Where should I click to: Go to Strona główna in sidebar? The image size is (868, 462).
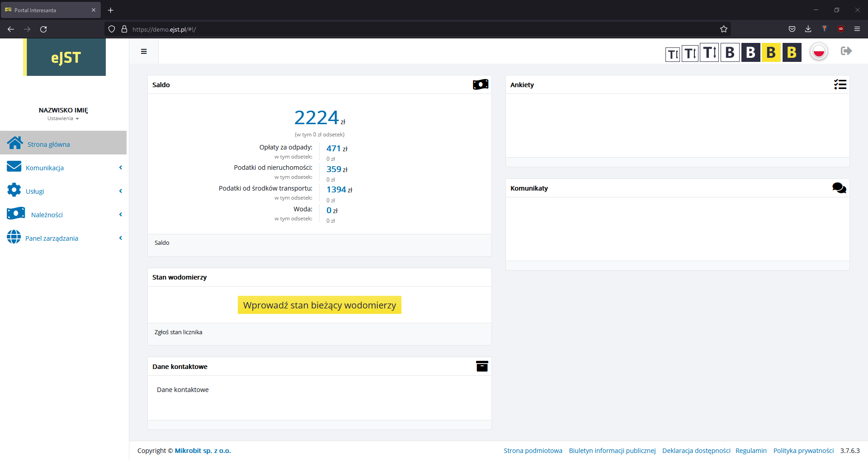click(x=49, y=145)
